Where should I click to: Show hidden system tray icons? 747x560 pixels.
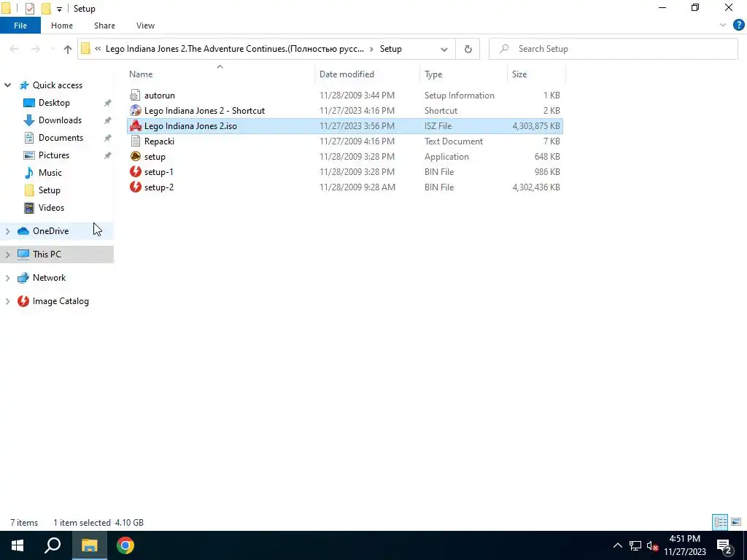coord(617,545)
